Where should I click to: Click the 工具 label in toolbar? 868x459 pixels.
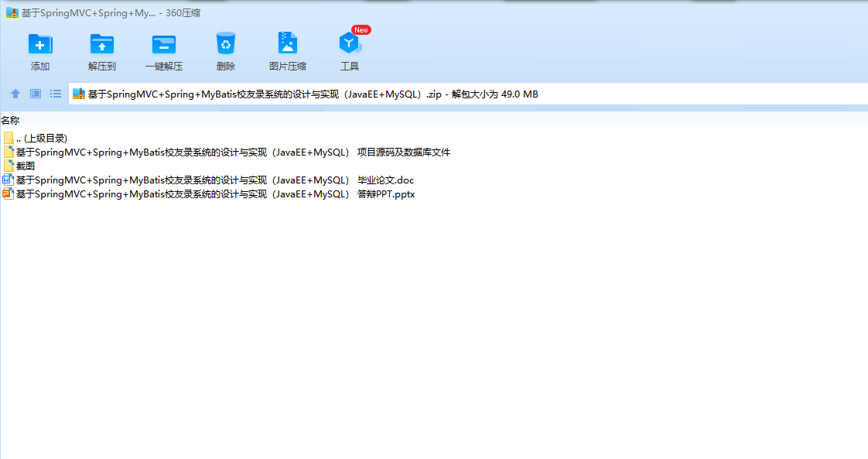click(350, 67)
